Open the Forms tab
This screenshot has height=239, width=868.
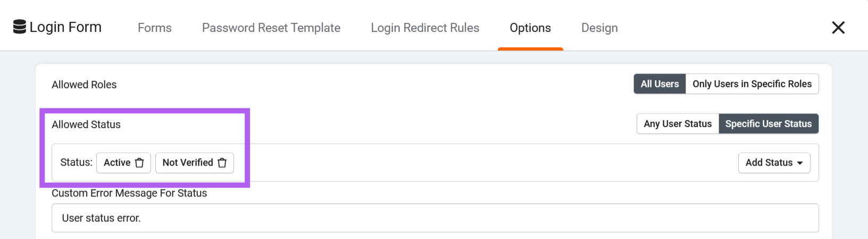click(x=155, y=28)
